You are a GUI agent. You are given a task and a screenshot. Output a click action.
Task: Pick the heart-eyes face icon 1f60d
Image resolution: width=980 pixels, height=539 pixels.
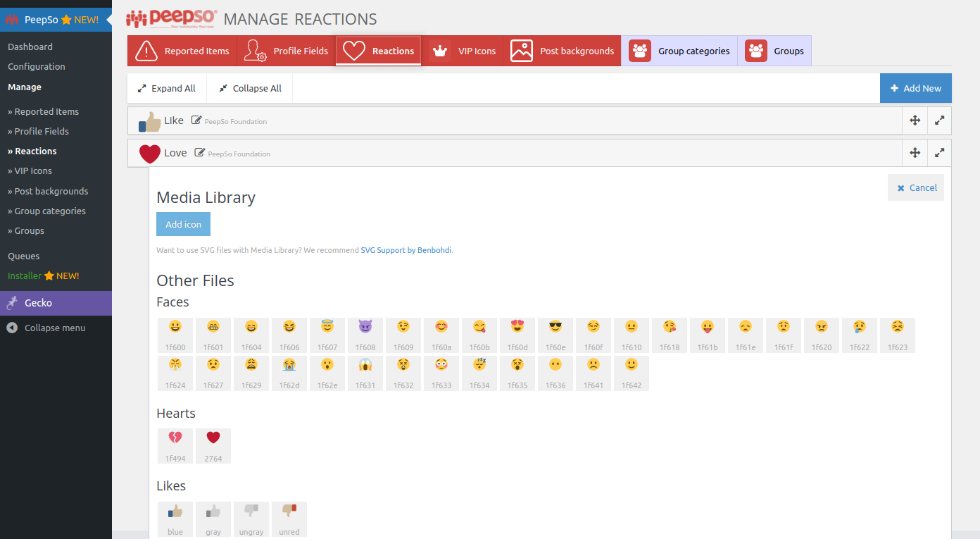point(517,335)
